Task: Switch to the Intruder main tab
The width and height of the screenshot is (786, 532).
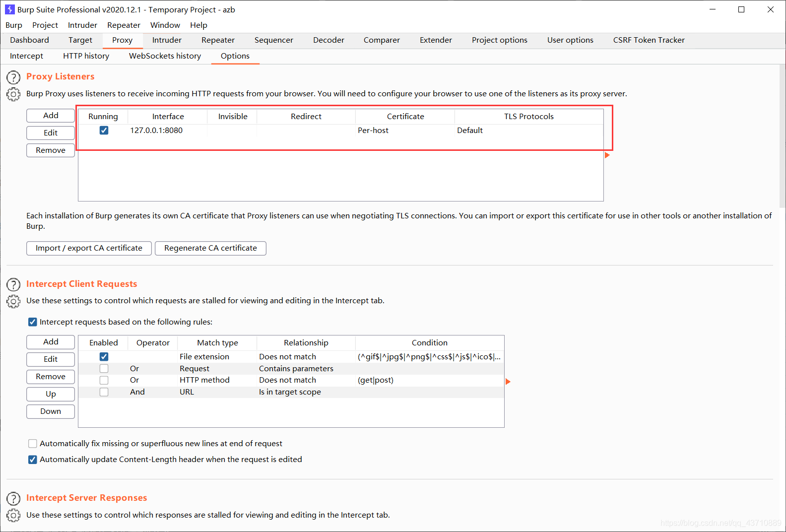Action: click(x=167, y=40)
